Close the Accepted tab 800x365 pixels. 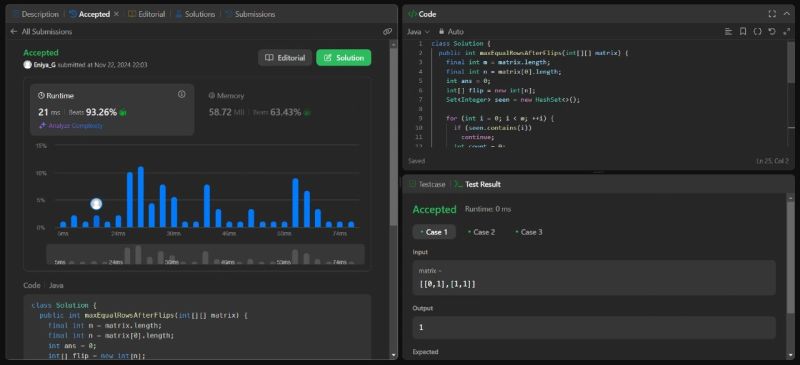coord(116,14)
